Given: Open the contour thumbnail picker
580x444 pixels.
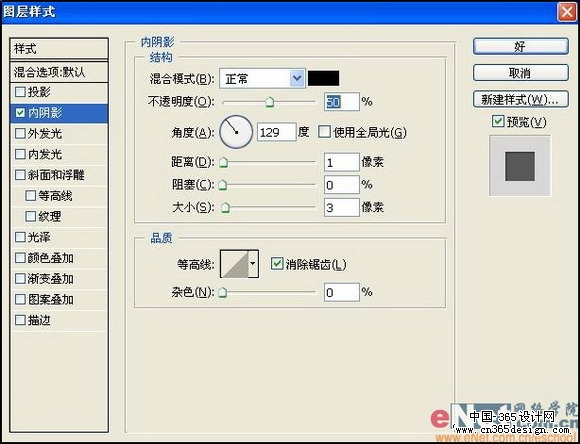Looking at the screenshot, I should coord(235,264).
